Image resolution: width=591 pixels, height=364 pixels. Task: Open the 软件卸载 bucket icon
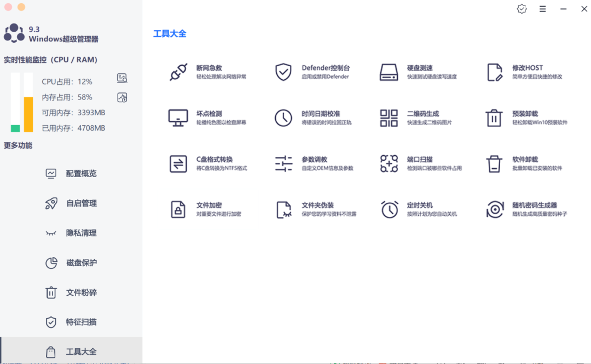pyautogui.click(x=494, y=164)
